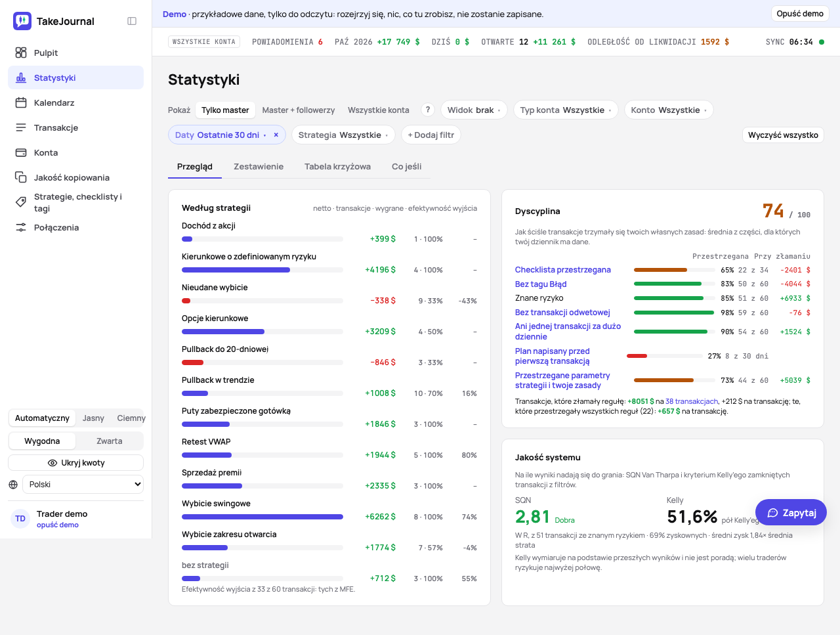The height and width of the screenshot is (635, 840).
Task: Switch theme to Jasny
Action: 93,418
